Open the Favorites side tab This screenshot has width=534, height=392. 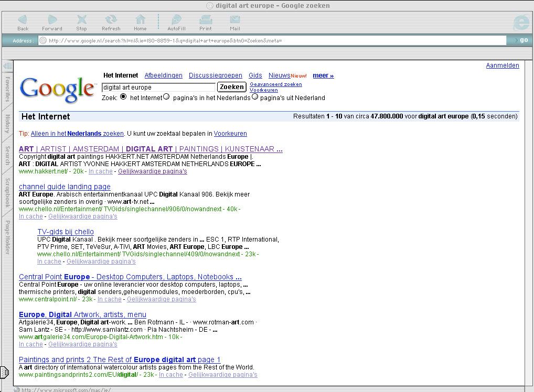(7, 89)
